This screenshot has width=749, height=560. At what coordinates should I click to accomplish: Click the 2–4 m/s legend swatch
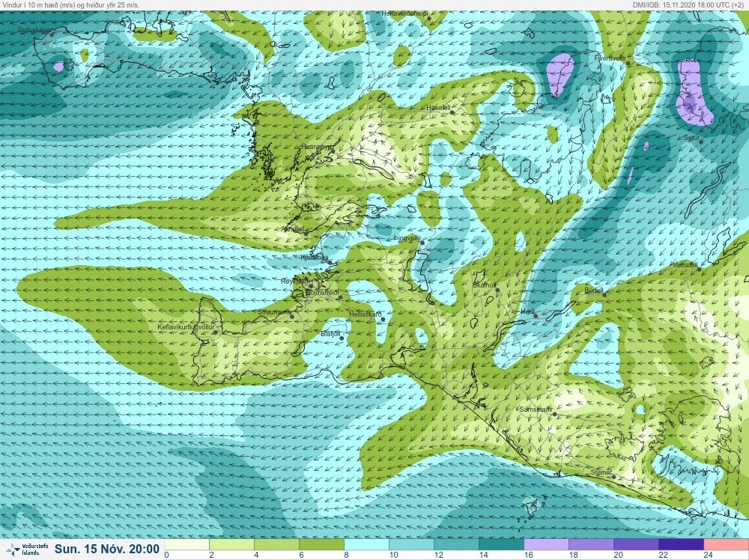tap(231, 544)
